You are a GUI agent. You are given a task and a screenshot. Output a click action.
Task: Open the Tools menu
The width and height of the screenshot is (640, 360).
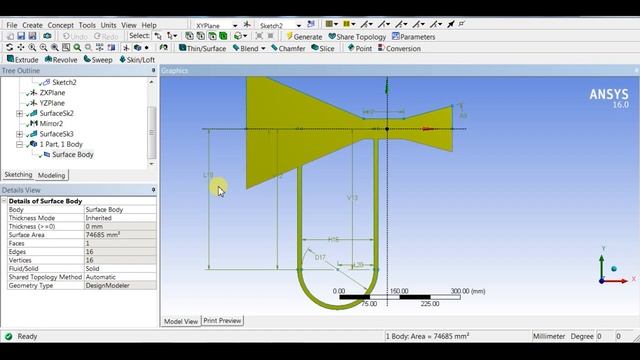[x=87, y=25]
